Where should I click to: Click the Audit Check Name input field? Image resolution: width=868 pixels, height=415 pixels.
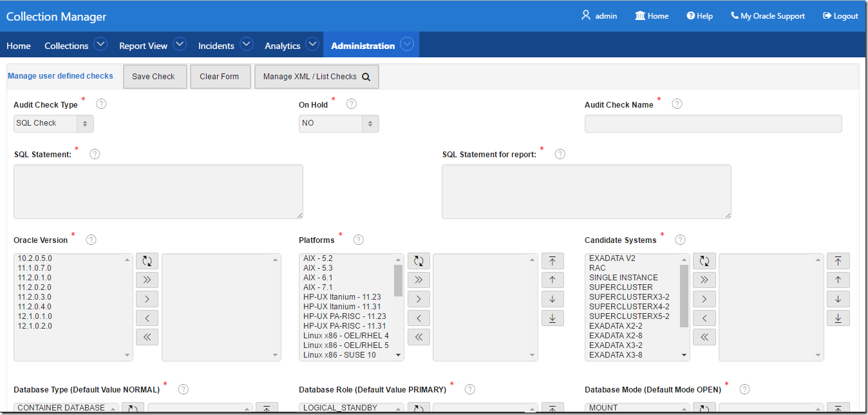[713, 124]
